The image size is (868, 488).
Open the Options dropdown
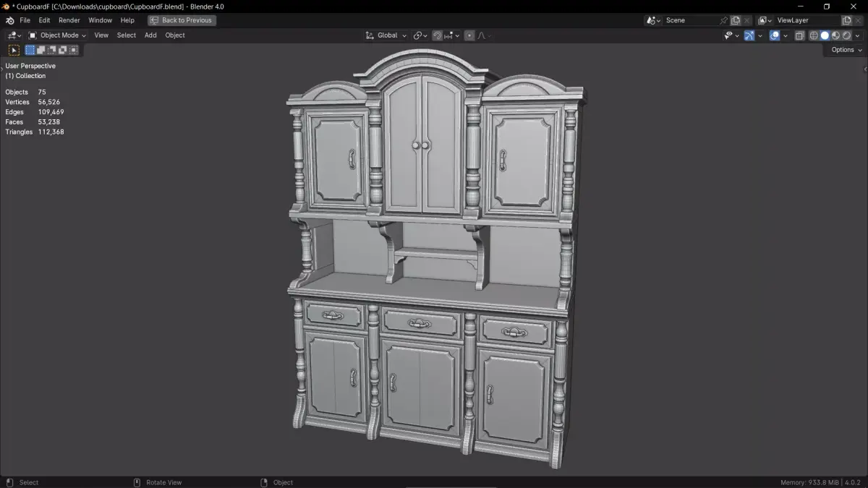[x=846, y=50]
